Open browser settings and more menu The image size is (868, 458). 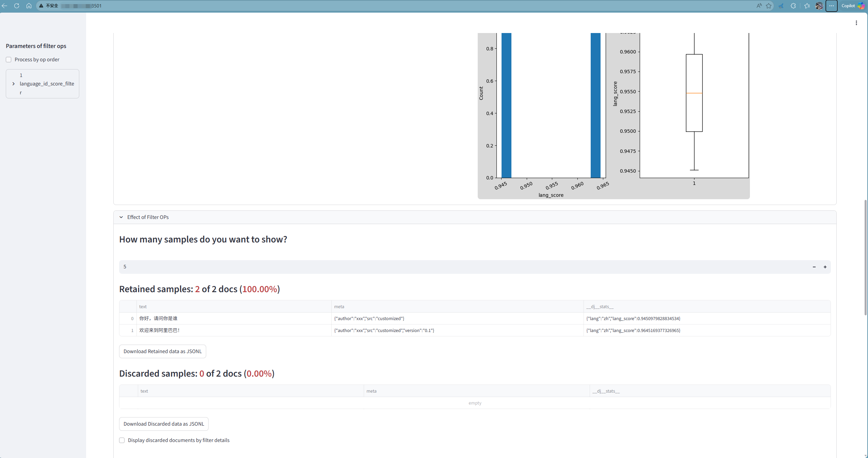pyautogui.click(x=831, y=6)
